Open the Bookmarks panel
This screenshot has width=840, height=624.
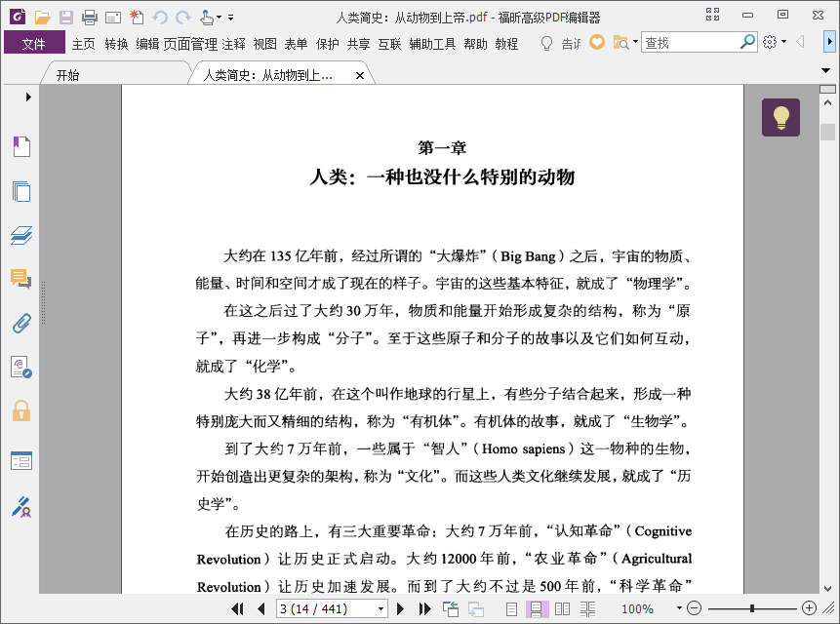pos(21,146)
